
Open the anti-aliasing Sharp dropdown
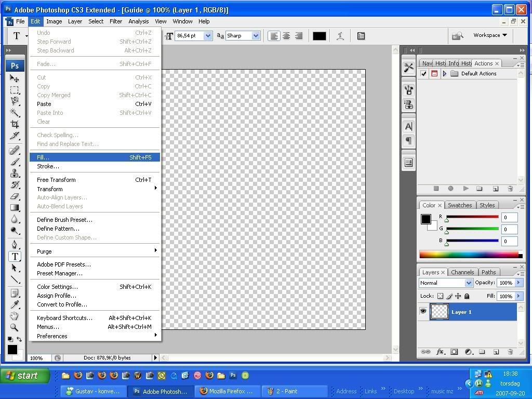[256, 36]
